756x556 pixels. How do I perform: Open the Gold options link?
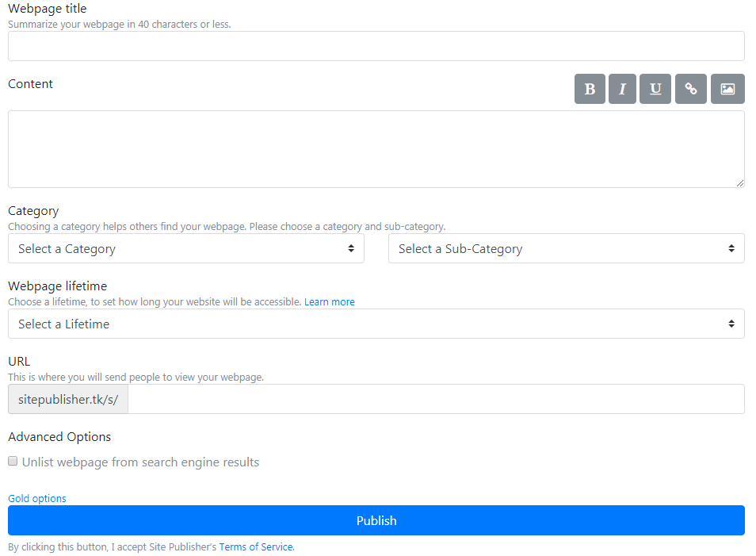tap(37, 499)
